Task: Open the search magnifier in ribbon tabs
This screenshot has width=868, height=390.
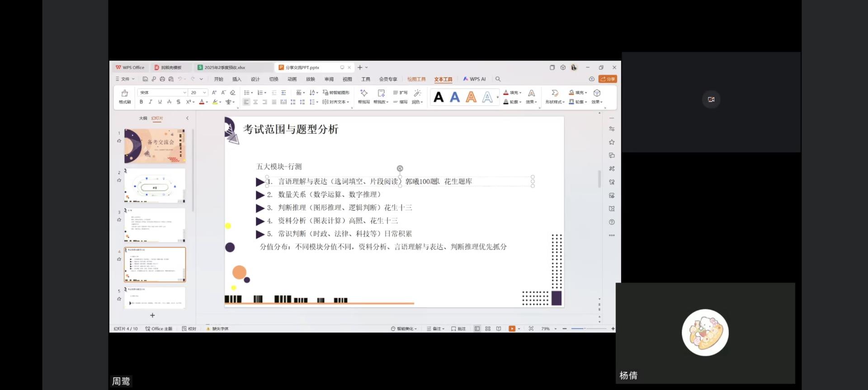Action: (x=498, y=79)
